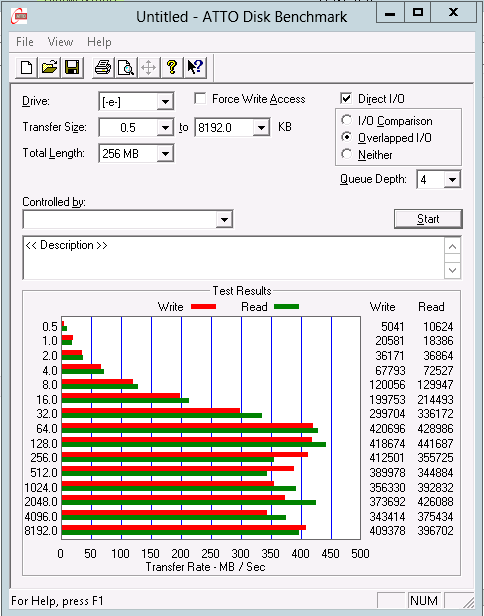Image resolution: width=484 pixels, height=616 pixels.
Task: Open the View menu
Action: coord(60,42)
